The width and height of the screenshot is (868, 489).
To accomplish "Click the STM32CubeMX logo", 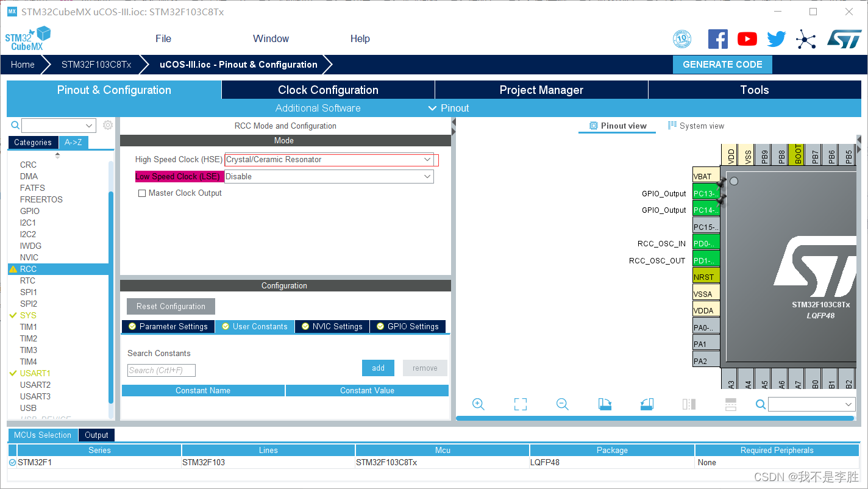I will [27, 38].
